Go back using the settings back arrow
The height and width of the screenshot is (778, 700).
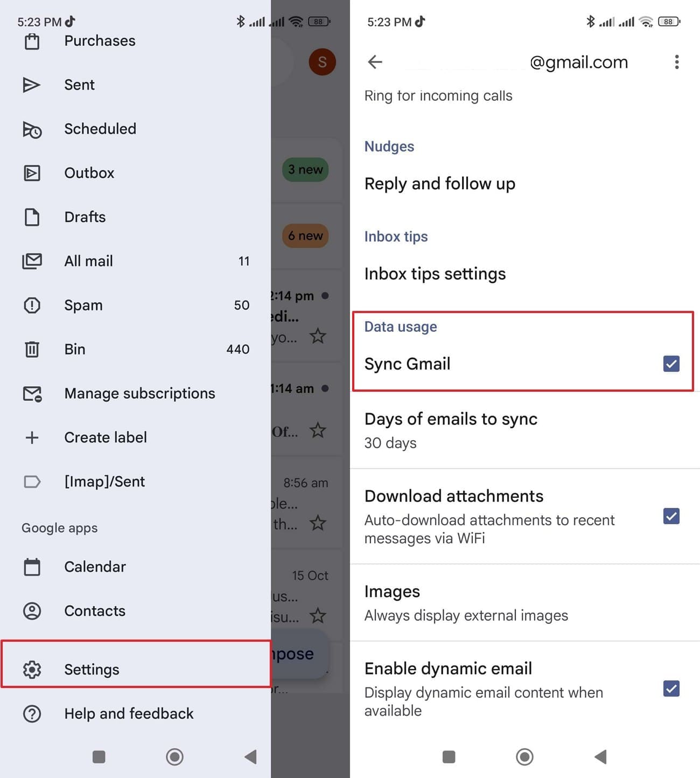coord(375,62)
